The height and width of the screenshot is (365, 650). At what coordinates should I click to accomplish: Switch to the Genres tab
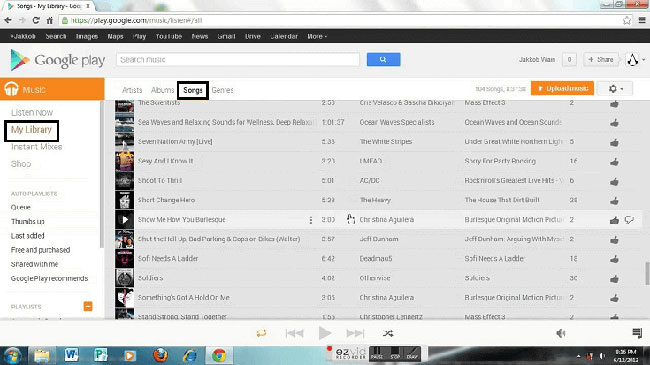pos(222,90)
